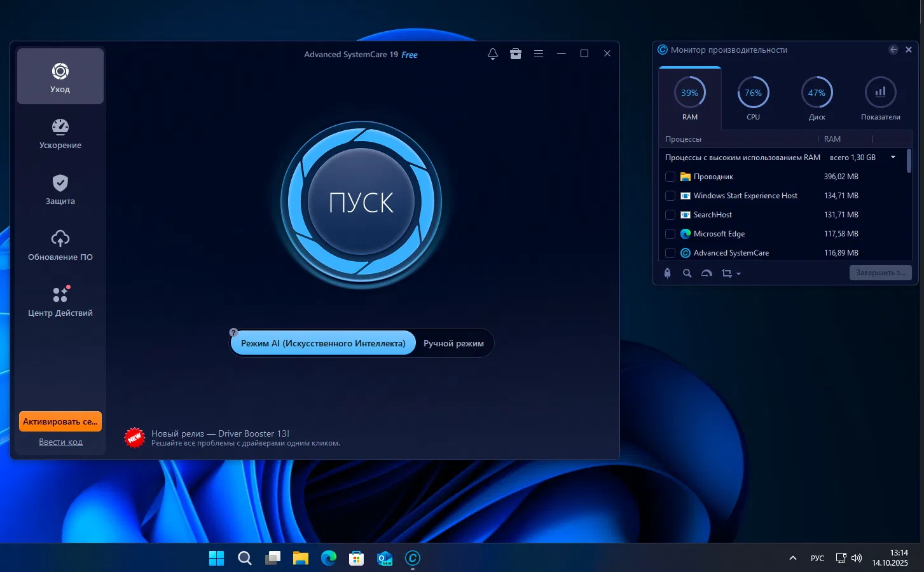Launch Microsoft Edge from the taskbar
The height and width of the screenshot is (572, 924).
[329, 558]
